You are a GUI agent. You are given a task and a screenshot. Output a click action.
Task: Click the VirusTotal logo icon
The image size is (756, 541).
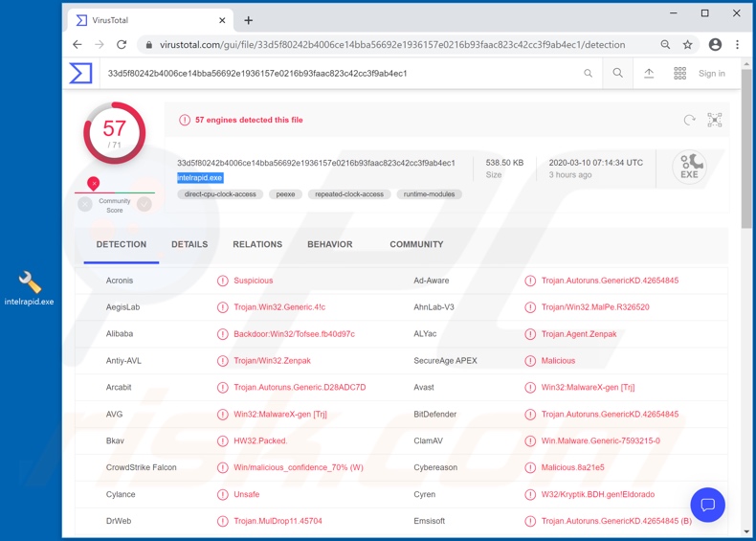tap(80, 74)
